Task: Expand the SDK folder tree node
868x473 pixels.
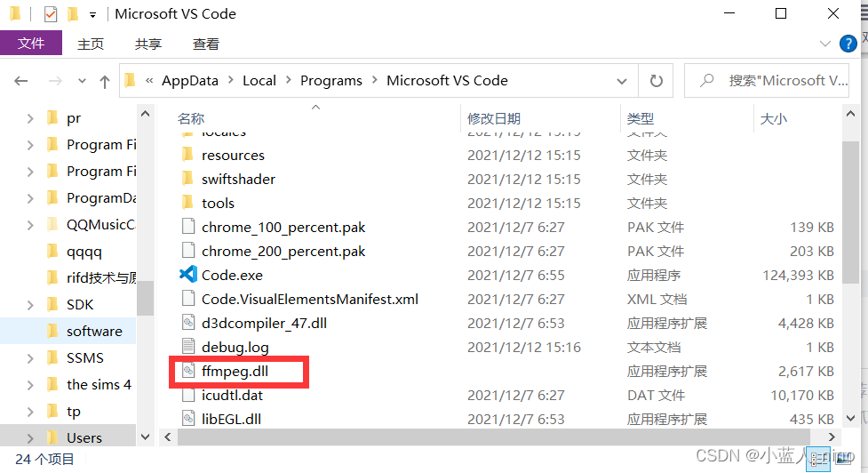Action: 30,304
